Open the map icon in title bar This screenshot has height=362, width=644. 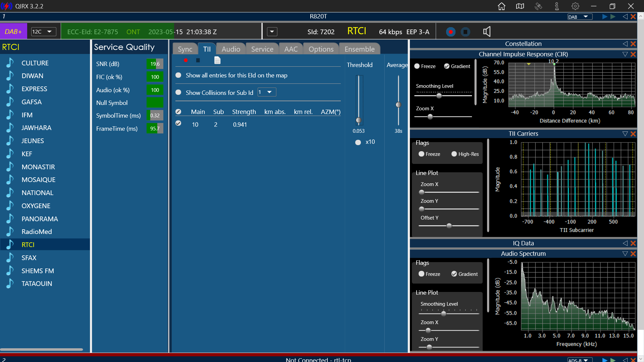pos(520,6)
